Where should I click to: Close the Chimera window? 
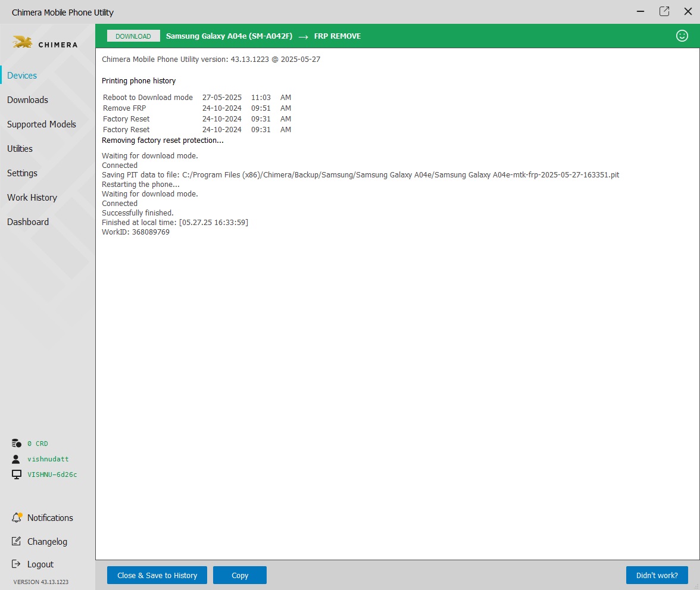688,12
